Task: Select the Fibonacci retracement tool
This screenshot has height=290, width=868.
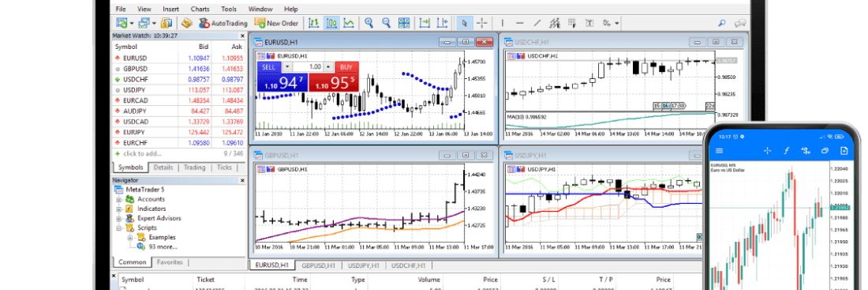Action: pyautogui.click(x=572, y=23)
